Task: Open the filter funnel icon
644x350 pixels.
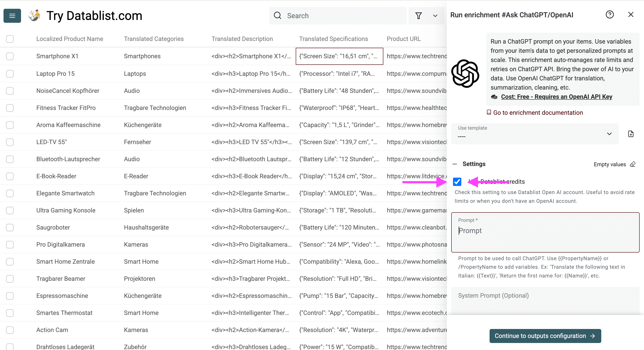Action: 419,16
